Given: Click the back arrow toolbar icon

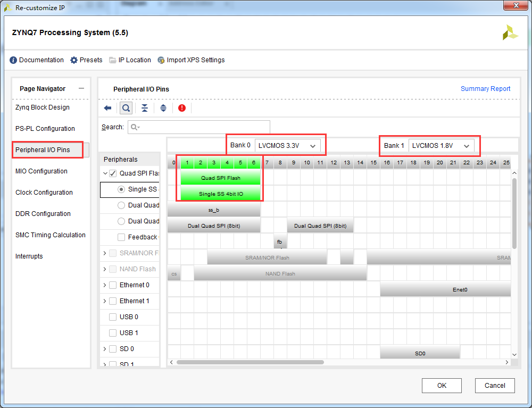Looking at the screenshot, I should (x=107, y=108).
